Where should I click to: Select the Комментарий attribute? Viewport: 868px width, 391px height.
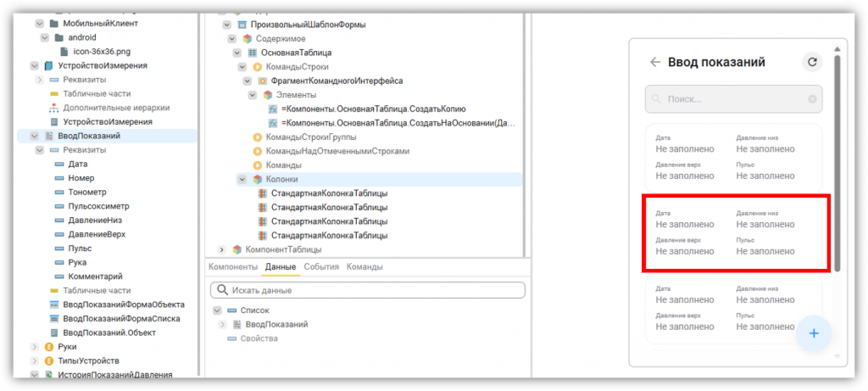click(x=96, y=276)
